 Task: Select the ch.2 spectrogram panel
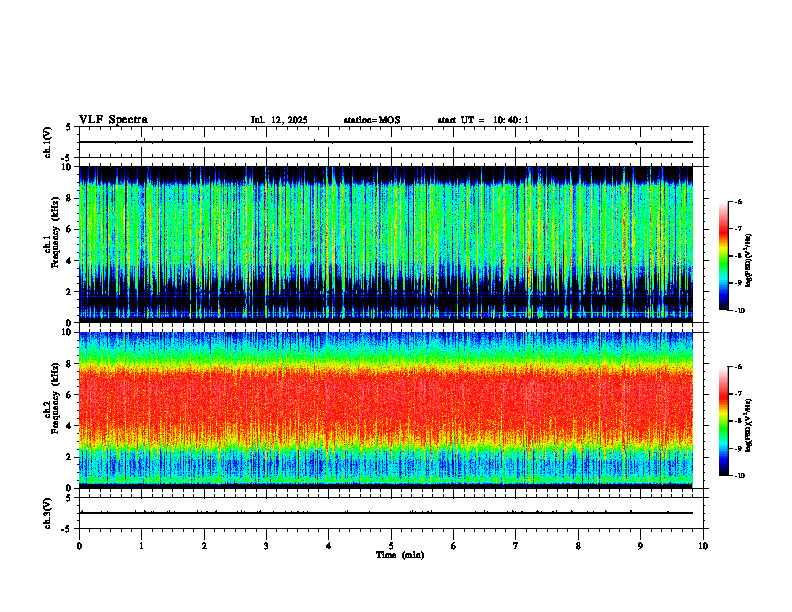pos(386,410)
